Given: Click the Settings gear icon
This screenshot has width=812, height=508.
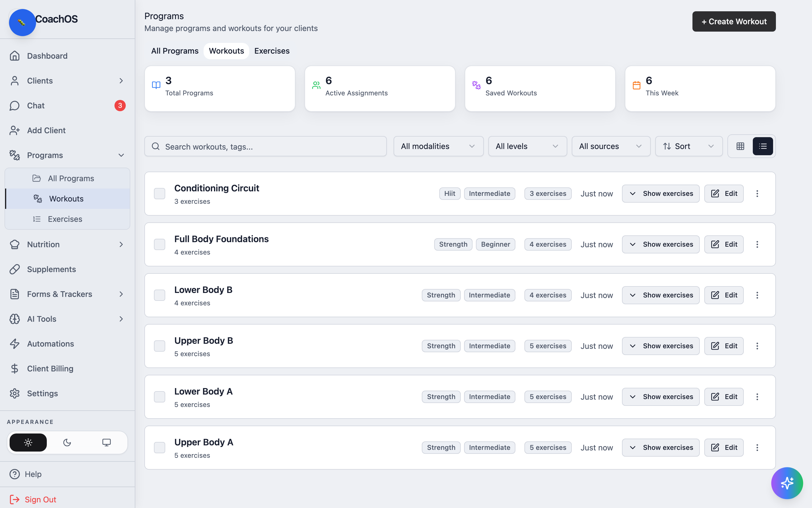Looking at the screenshot, I should coord(14,393).
